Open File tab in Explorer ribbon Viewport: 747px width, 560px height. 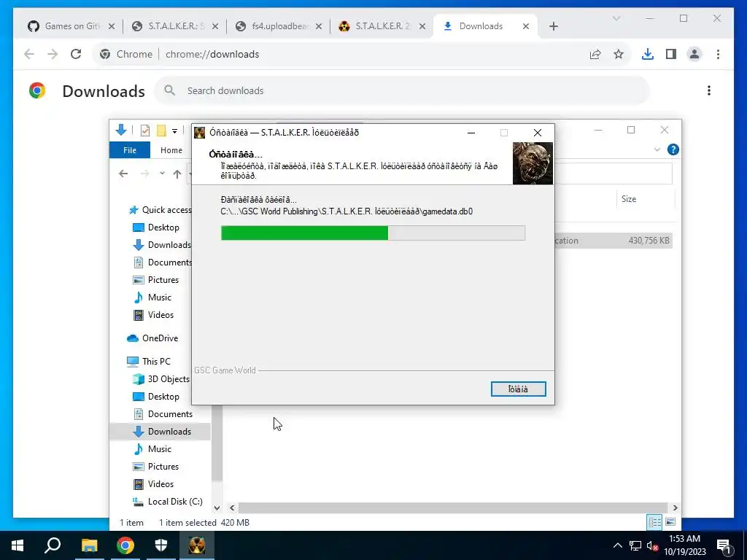(130, 150)
